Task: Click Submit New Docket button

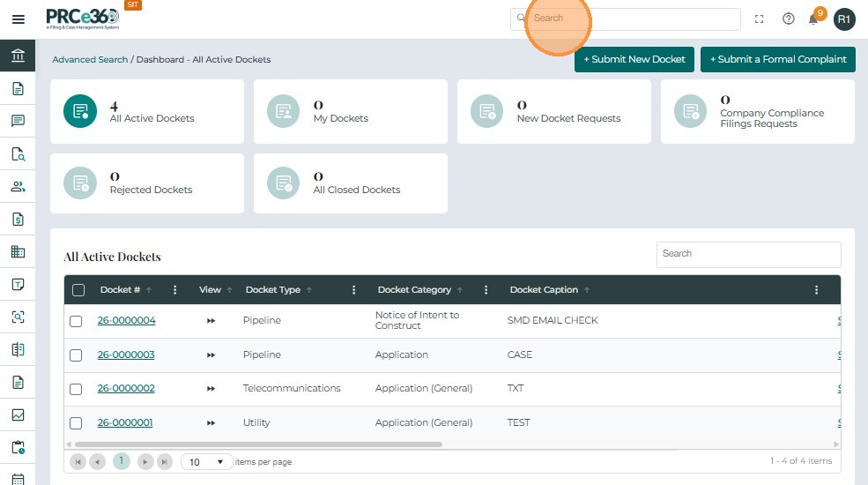Action: (634, 59)
